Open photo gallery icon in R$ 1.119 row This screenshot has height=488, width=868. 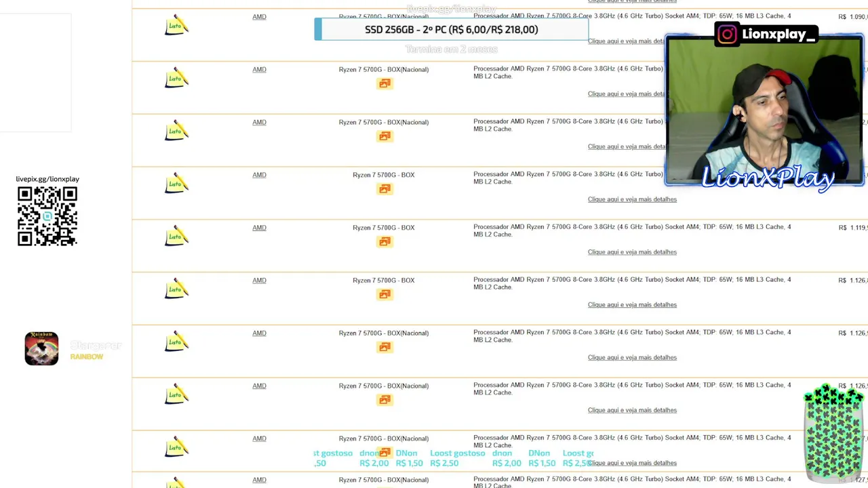point(384,242)
